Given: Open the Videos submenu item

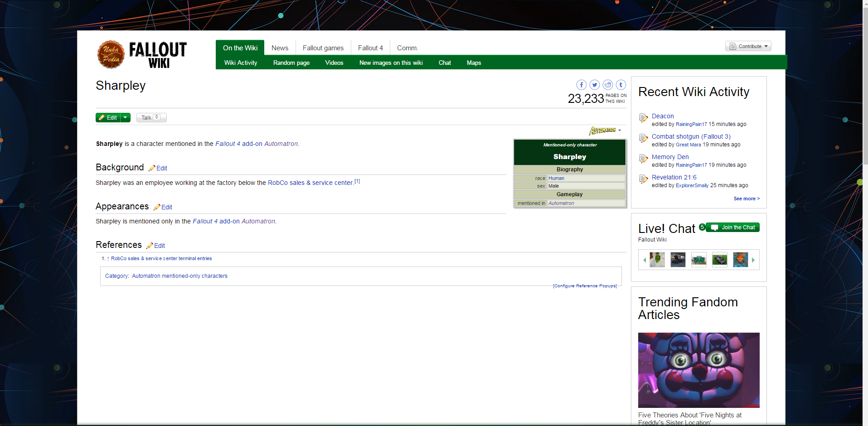Looking at the screenshot, I should 334,63.
